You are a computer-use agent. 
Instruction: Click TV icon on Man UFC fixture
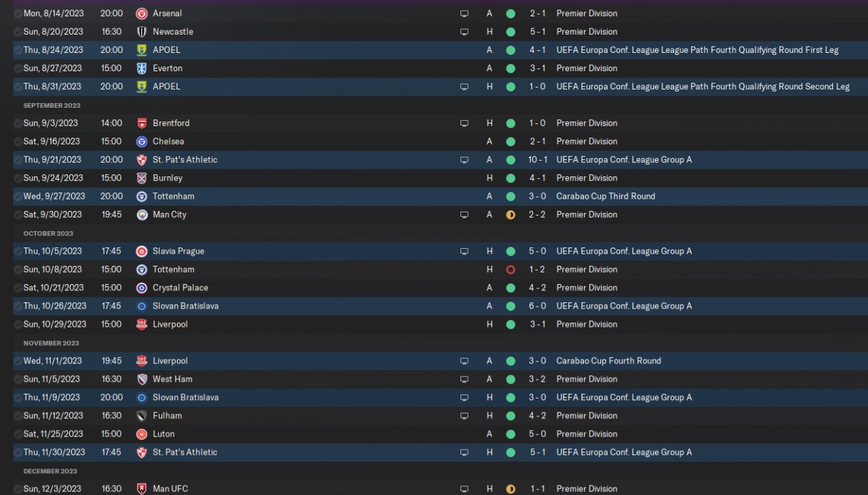tap(465, 489)
